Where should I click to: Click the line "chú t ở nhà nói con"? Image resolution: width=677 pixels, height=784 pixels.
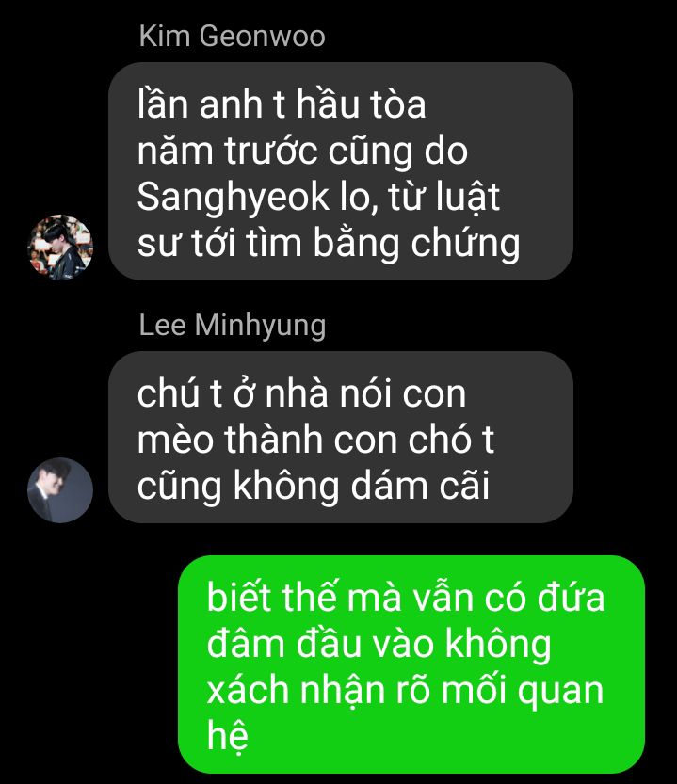(301, 394)
